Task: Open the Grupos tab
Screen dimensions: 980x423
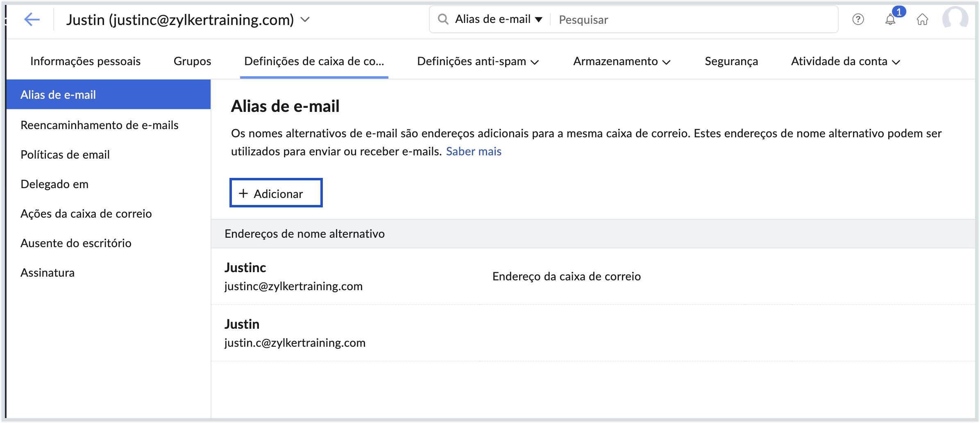Action: 192,61
